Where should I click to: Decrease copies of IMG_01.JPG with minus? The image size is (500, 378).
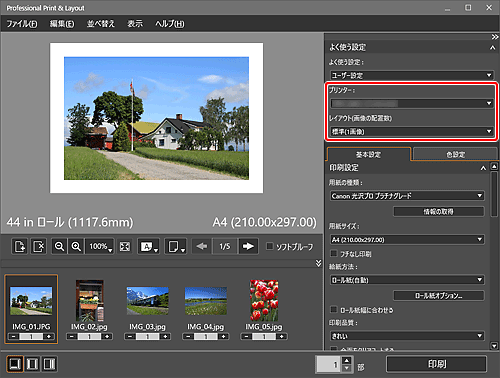click(14, 337)
